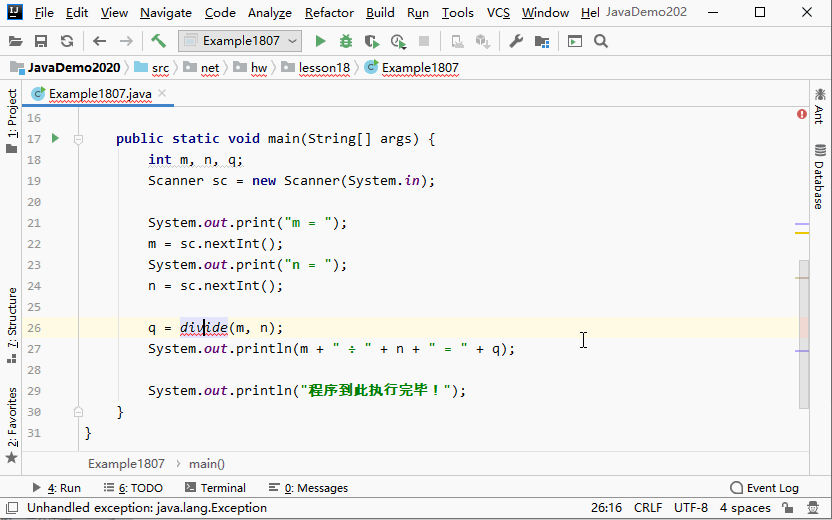Run with Coverage shield icon
The height and width of the screenshot is (520, 832).
click(372, 41)
